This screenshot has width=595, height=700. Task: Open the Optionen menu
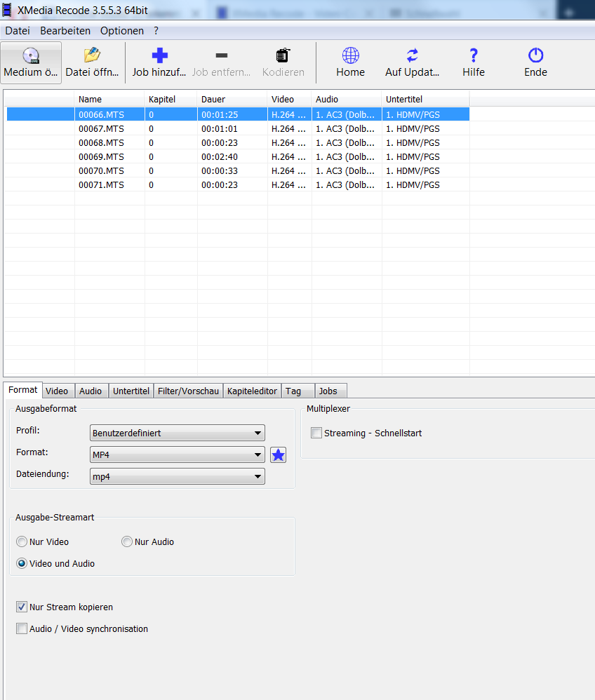(x=122, y=31)
